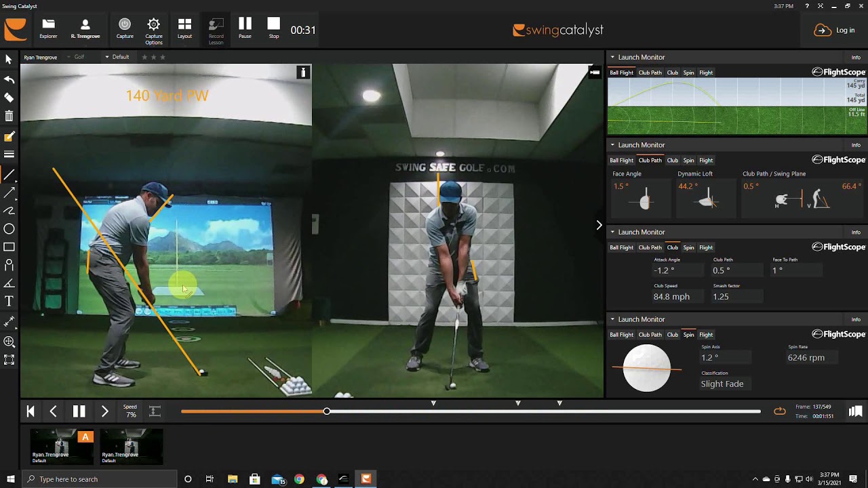Select the circle drawing tool

coord(9,229)
